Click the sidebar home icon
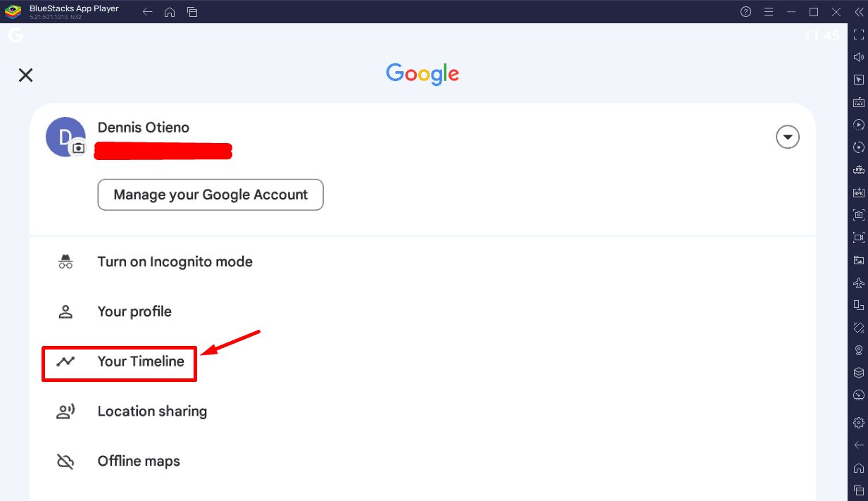 tap(858, 468)
